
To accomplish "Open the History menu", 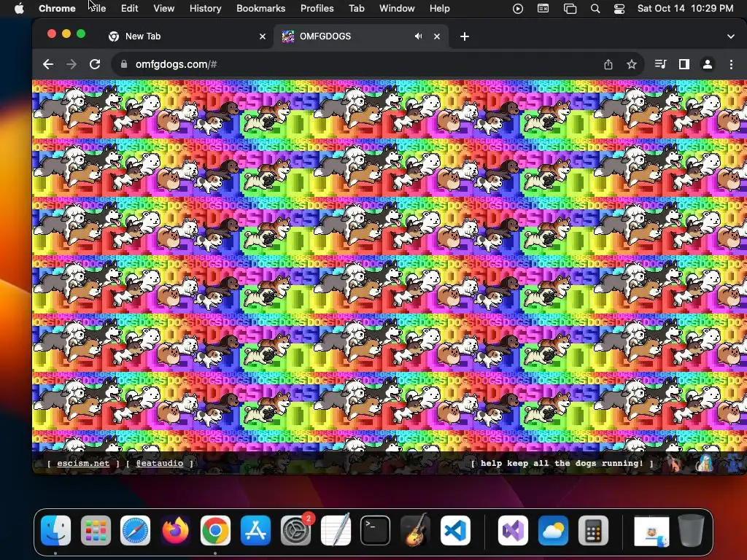I will coord(205,8).
